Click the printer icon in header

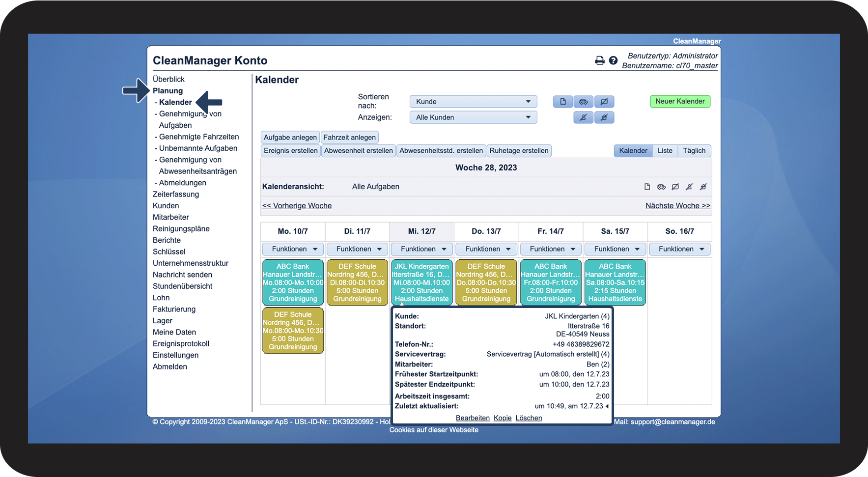tap(599, 60)
